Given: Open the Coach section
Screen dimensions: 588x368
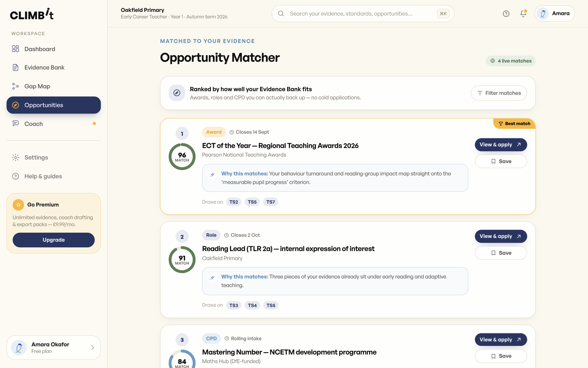Looking at the screenshot, I should coord(54,124).
